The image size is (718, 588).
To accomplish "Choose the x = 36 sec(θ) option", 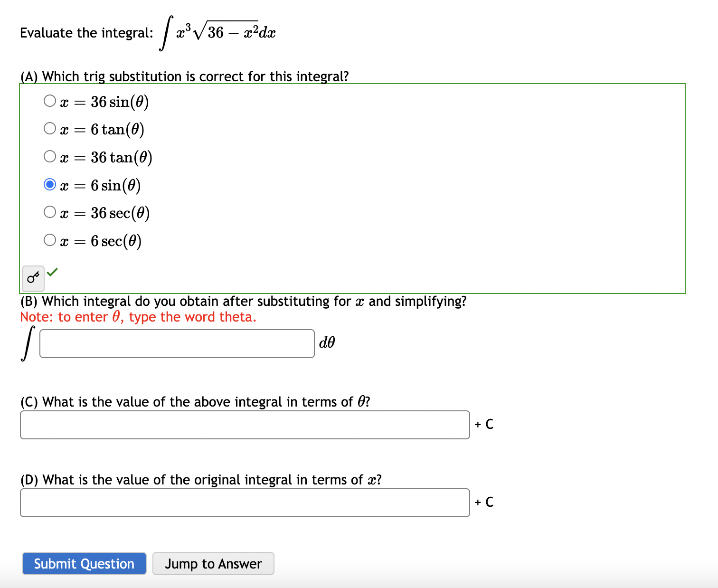I will (49, 212).
